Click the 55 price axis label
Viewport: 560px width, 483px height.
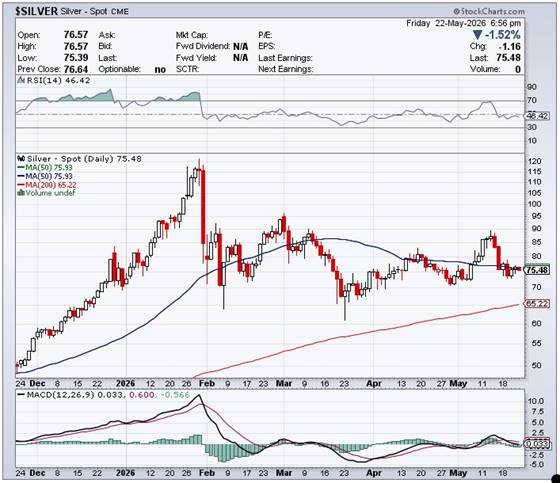click(536, 344)
